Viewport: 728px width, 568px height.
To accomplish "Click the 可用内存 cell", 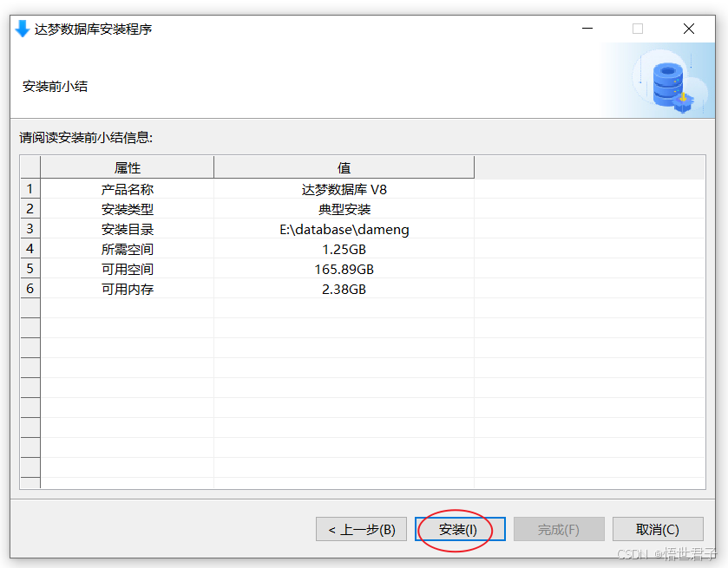I will coord(128,289).
